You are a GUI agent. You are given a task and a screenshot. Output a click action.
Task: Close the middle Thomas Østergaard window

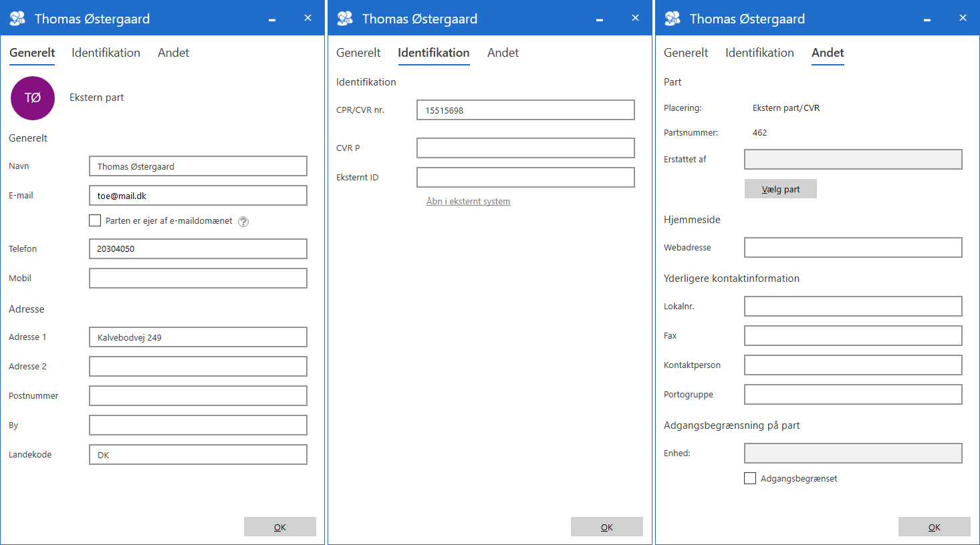[635, 18]
